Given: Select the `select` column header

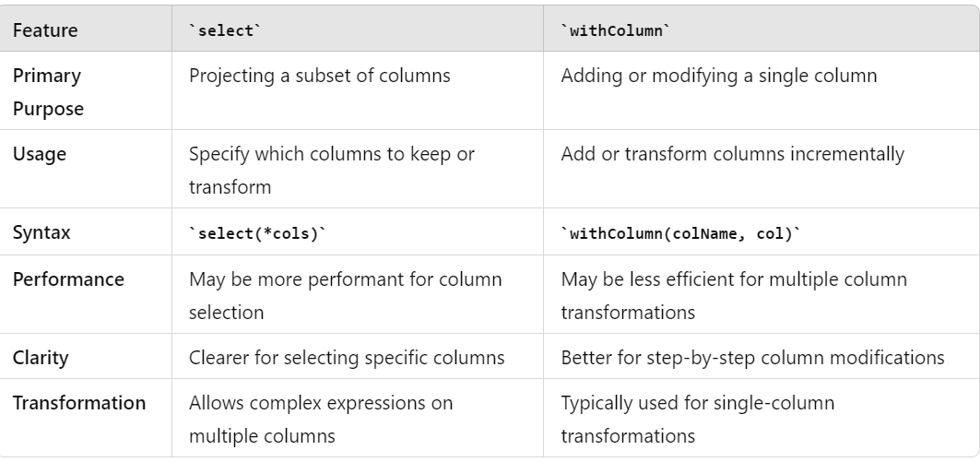Looking at the screenshot, I should click(225, 30).
